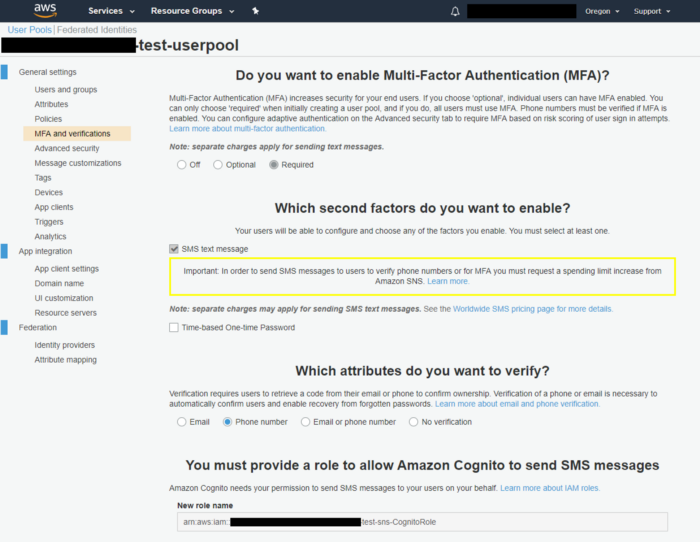This screenshot has width=700, height=542.
Task: Open Users and groups in sidebar
Action: click(x=66, y=90)
